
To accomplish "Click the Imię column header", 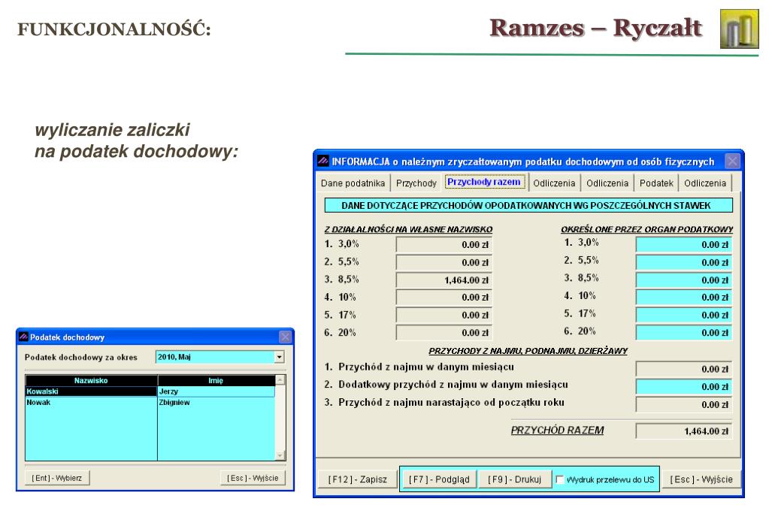I will (216, 380).
